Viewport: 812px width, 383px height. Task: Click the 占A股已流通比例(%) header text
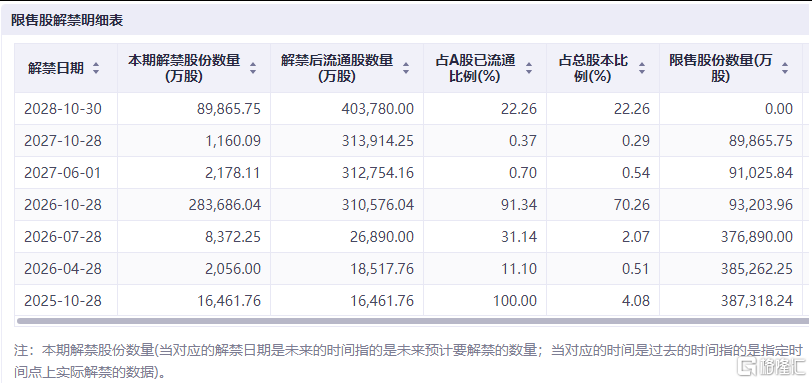(x=475, y=68)
